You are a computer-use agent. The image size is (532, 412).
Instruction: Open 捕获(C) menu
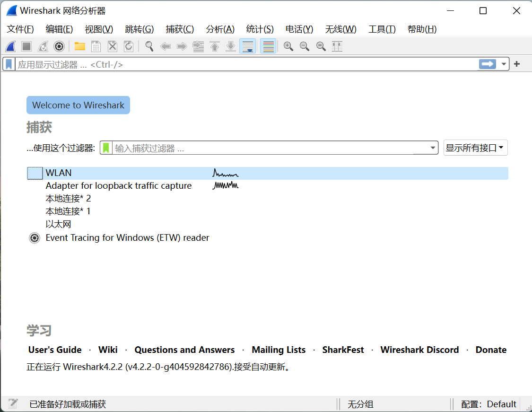pyautogui.click(x=180, y=29)
